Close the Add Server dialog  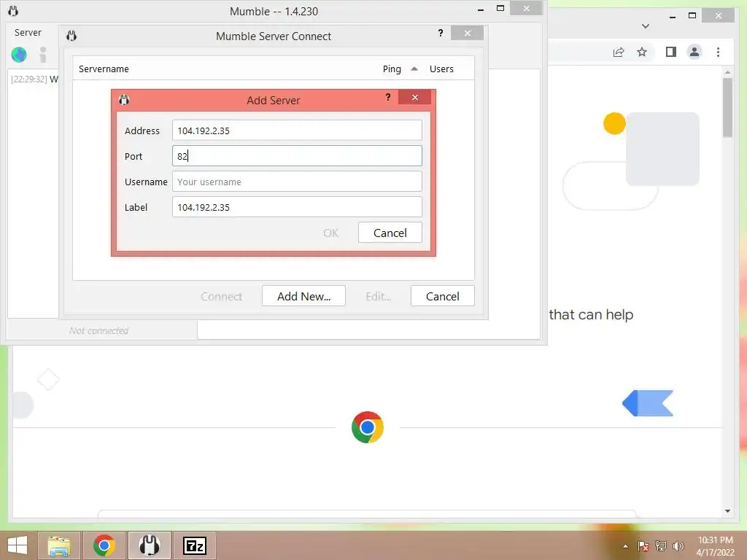pos(415,97)
